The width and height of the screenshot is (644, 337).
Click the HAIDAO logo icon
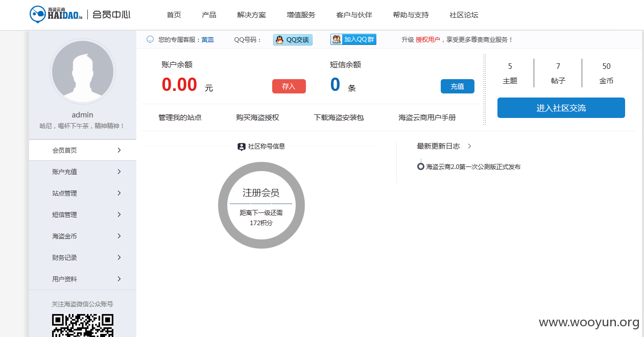tap(37, 14)
